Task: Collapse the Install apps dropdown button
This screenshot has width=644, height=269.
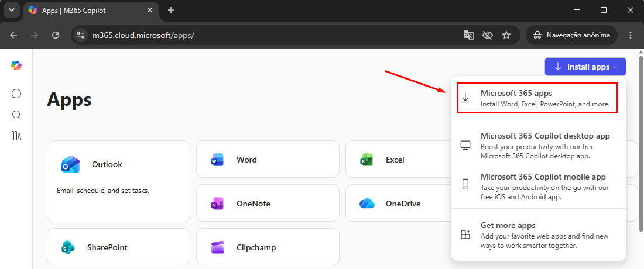Action: click(585, 67)
